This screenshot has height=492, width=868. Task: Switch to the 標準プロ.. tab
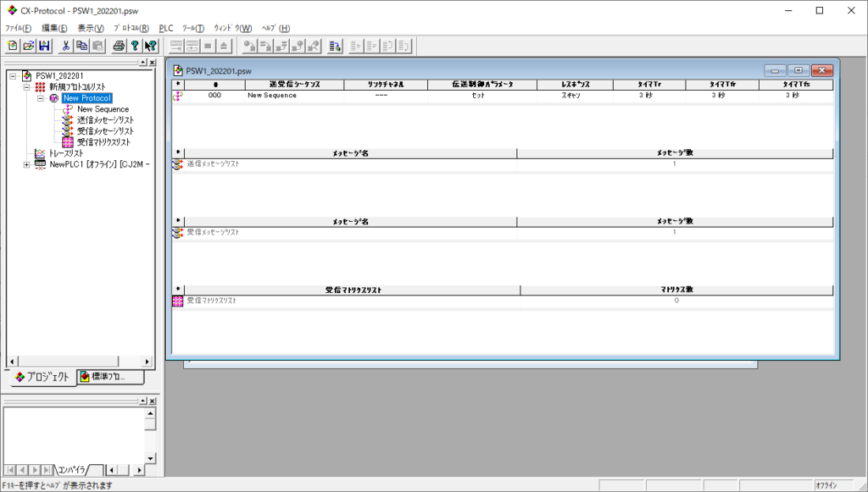pyautogui.click(x=110, y=377)
